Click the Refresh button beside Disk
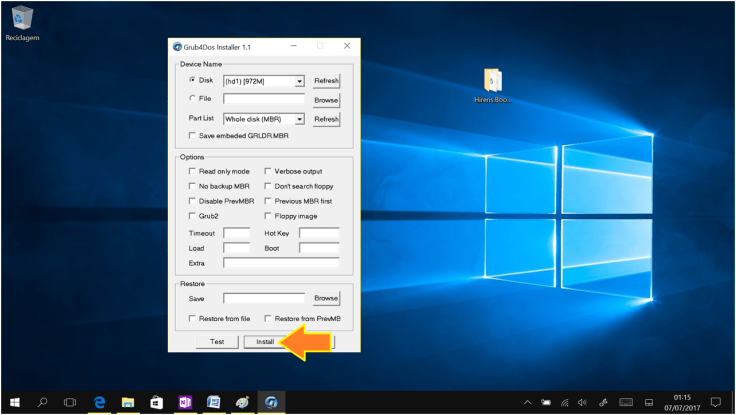 [326, 81]
